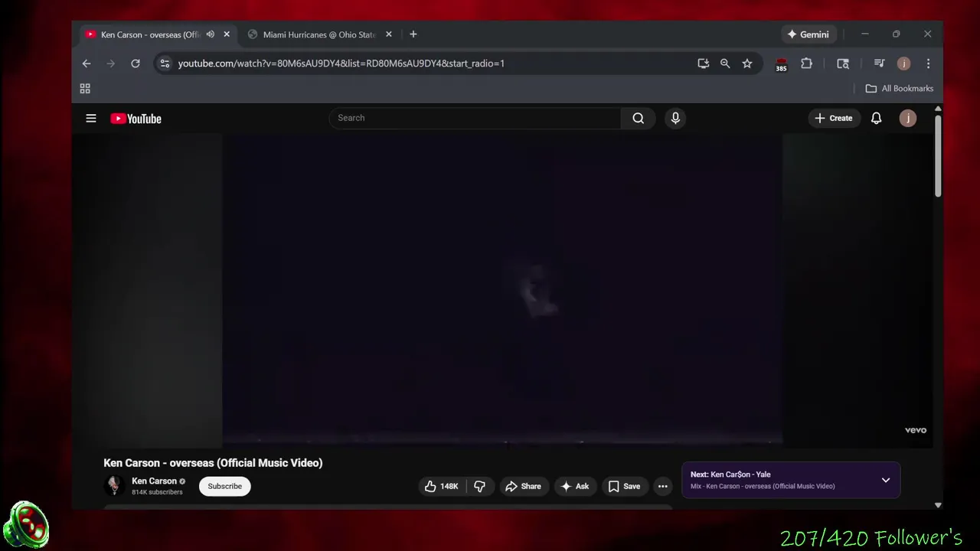
Task: Open the apps grid in bookmarks bar
Action: (85, 89)
